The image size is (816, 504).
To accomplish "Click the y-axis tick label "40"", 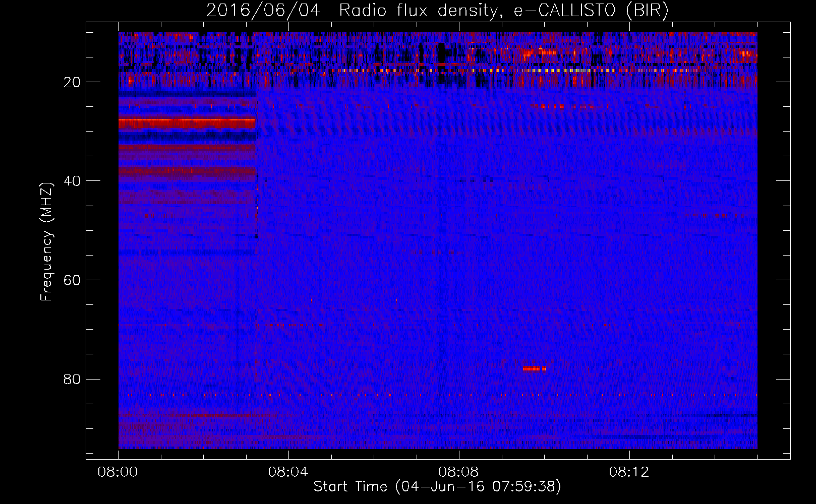I will tap(73, 181).
